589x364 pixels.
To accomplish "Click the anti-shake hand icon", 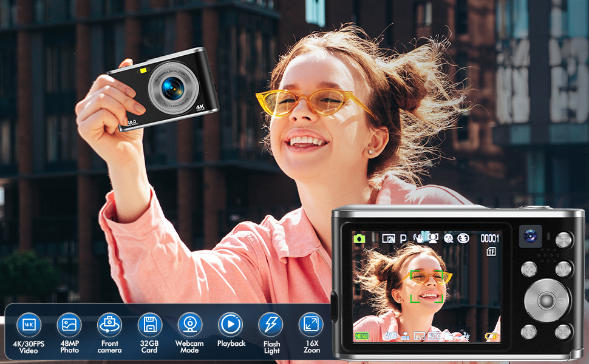I will pyautogui.click(x=418, y=238).
